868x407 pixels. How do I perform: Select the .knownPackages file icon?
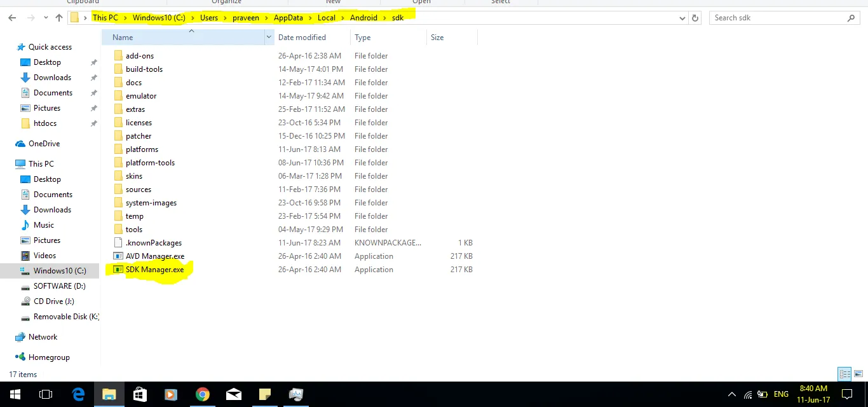pyautogui.click(x=118, y=243)
